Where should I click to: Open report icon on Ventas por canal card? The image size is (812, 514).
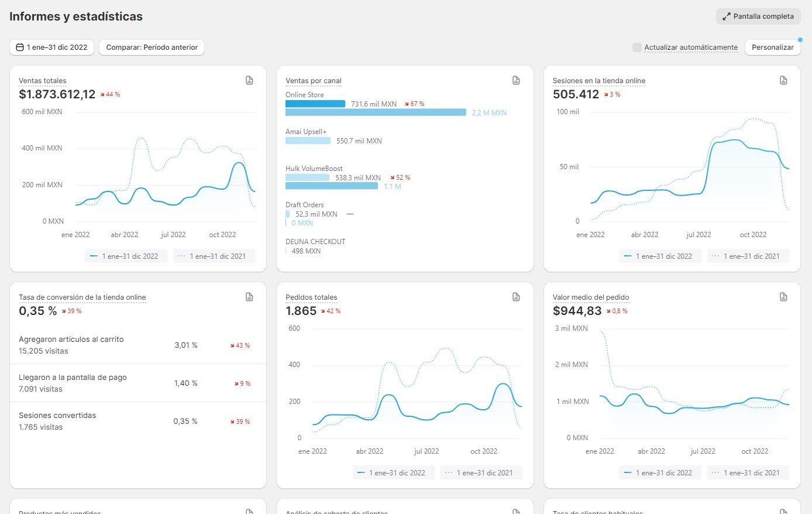pyautogui.click(x=516, y=81)
